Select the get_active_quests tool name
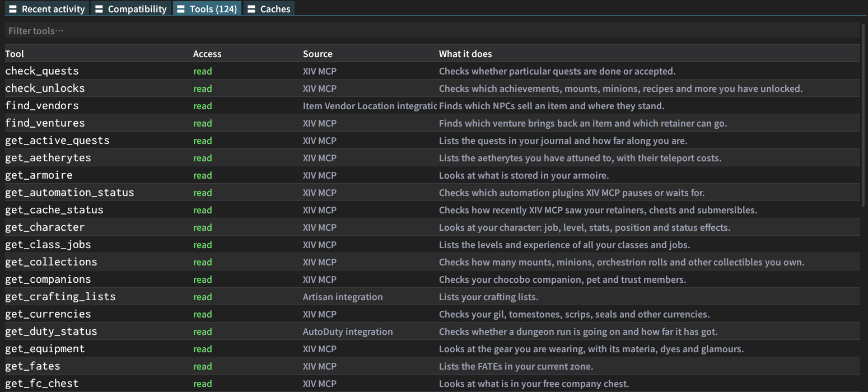Viewport: 868px width, 392px height. 57,141
